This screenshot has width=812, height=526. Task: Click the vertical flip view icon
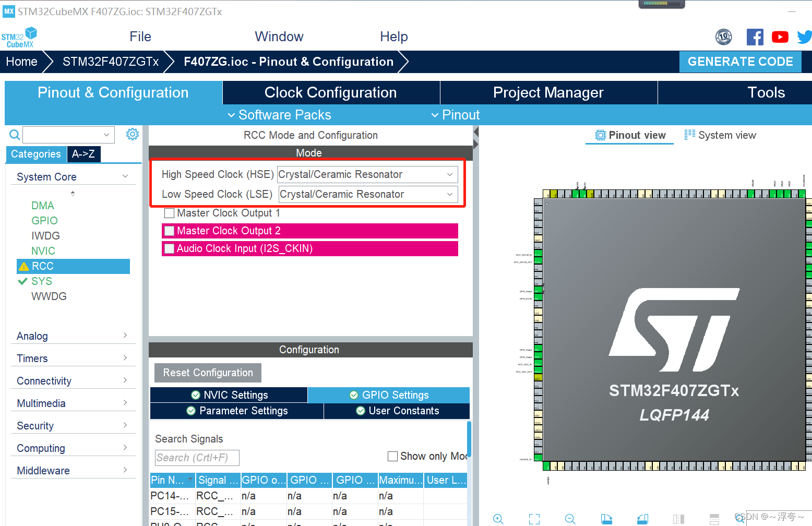pos(678,519)
